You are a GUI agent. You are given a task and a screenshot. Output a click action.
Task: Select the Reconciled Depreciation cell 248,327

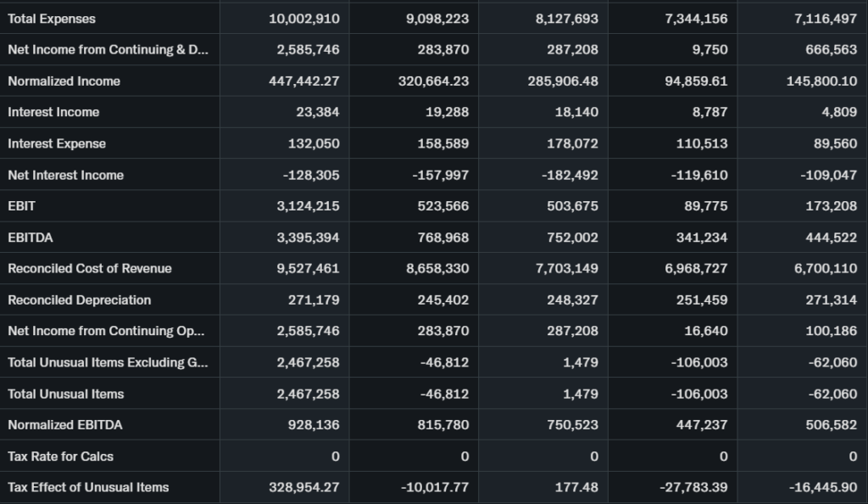pos(572,300)
